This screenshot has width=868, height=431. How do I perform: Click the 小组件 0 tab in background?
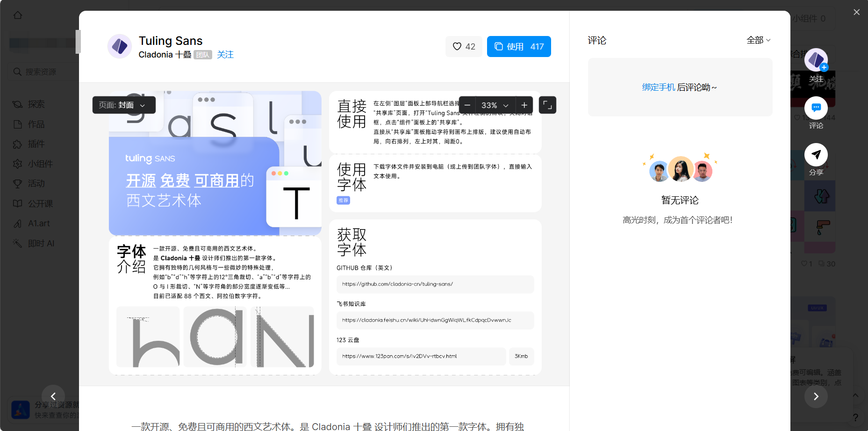point(809,19)
